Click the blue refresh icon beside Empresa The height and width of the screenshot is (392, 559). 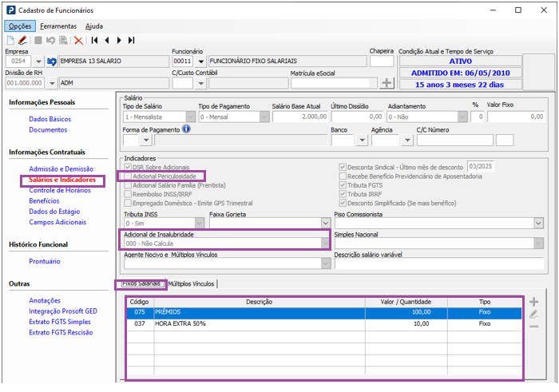point(53,61)
